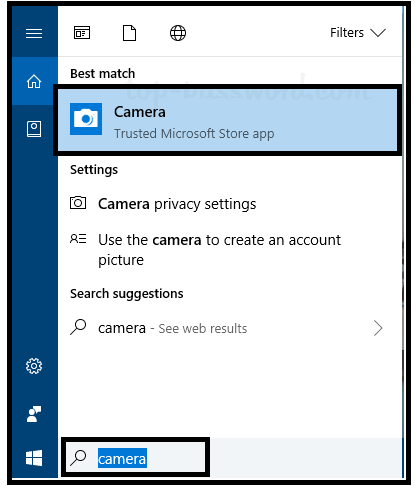Viewport: 418px width, 488px height.
Task: Click the Settings section heading
Action: (x=94, y=170)
